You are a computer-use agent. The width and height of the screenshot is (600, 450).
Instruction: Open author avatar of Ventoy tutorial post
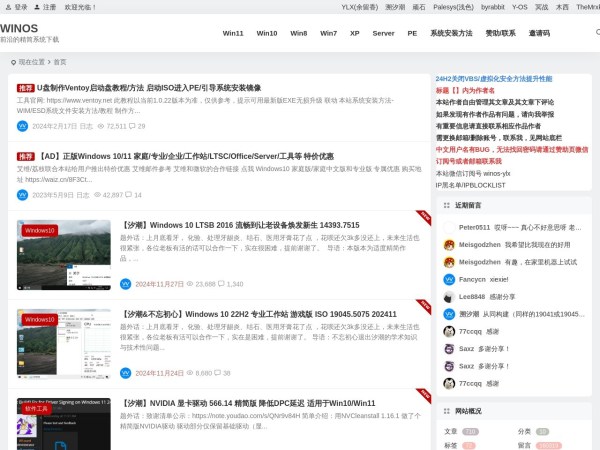(x=22, y=126)
